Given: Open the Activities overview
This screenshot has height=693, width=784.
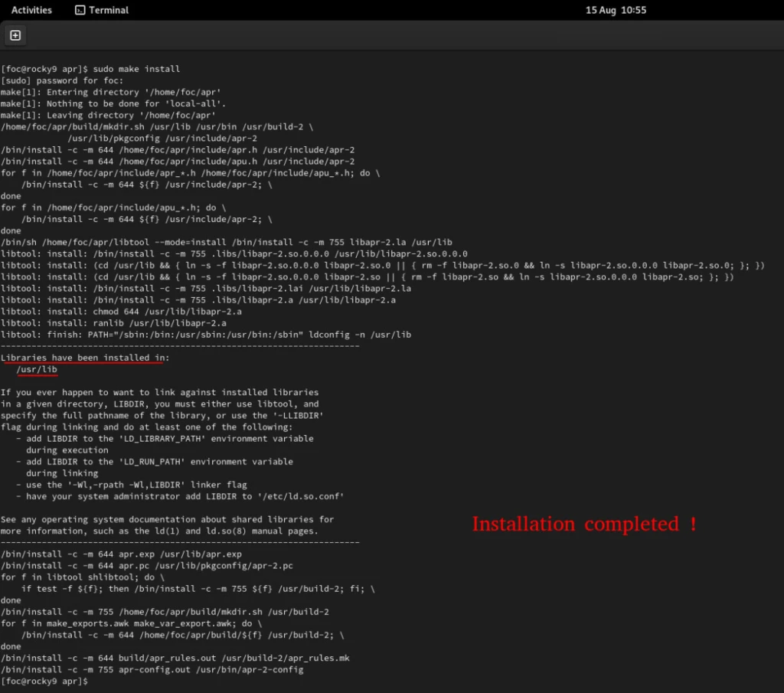Looking at the screenshot, I should pyautogui.click(x=31, y=10).
